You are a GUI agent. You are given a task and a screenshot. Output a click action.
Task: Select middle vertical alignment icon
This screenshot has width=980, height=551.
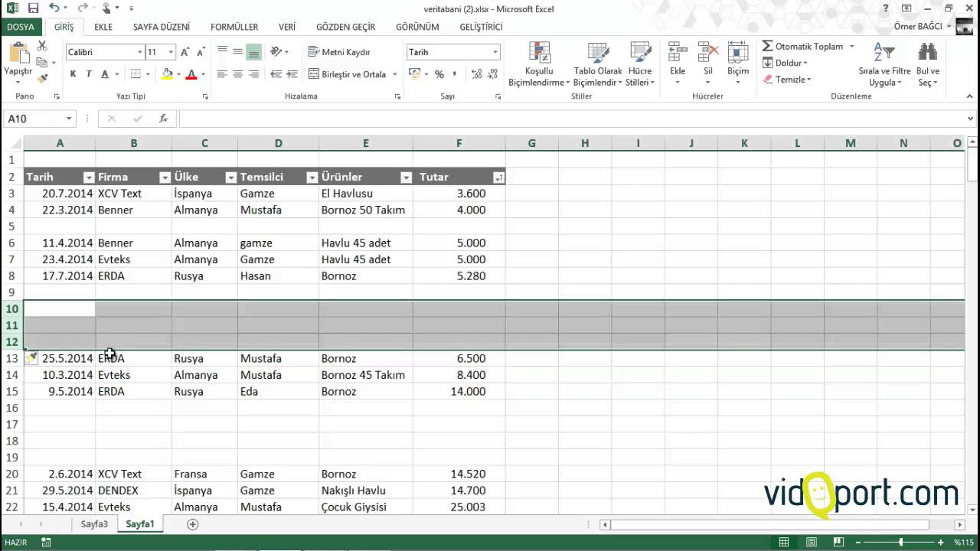click(238, 52)
